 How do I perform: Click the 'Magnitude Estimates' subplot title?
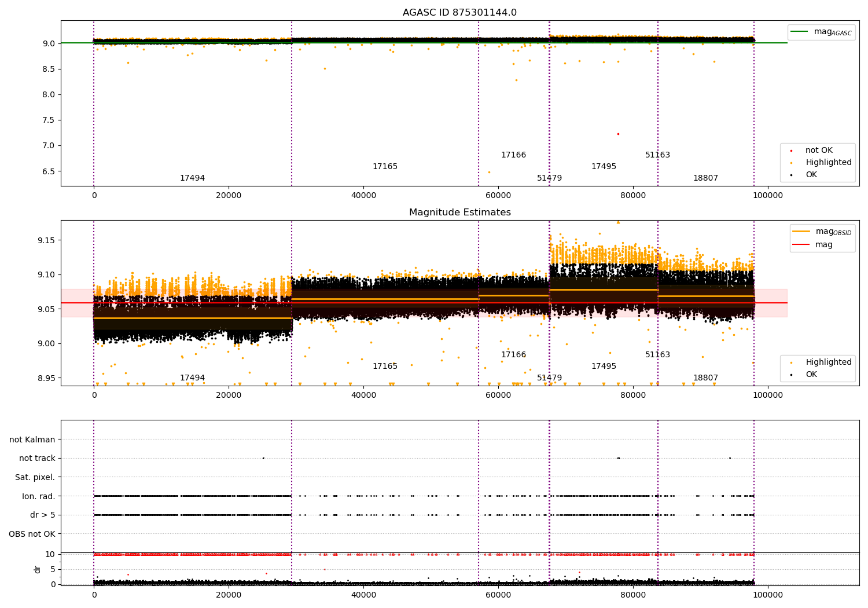pyautogui.click(x=459, y=213)
